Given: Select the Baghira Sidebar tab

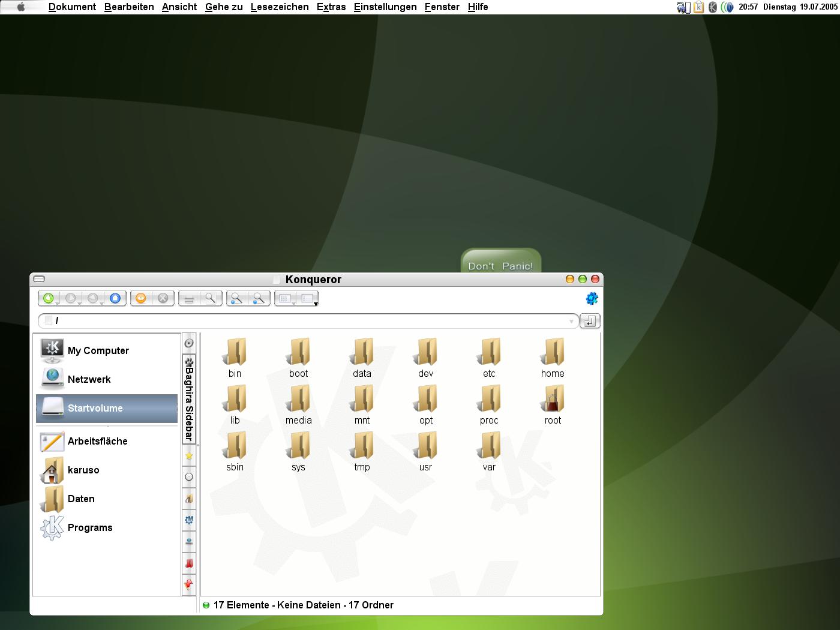Looking at the screenshot, I should tap(189, 399).
